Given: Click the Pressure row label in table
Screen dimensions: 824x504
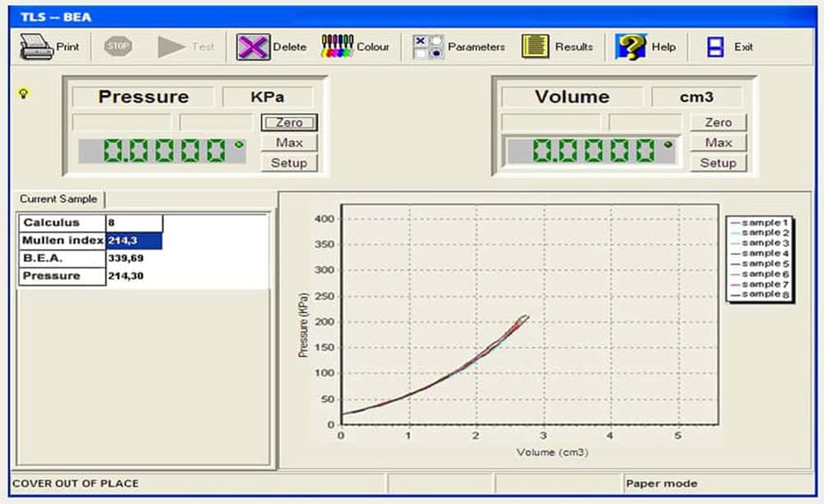Looking at the screenshot, I should pyautogui.click(x=62, y=276).
